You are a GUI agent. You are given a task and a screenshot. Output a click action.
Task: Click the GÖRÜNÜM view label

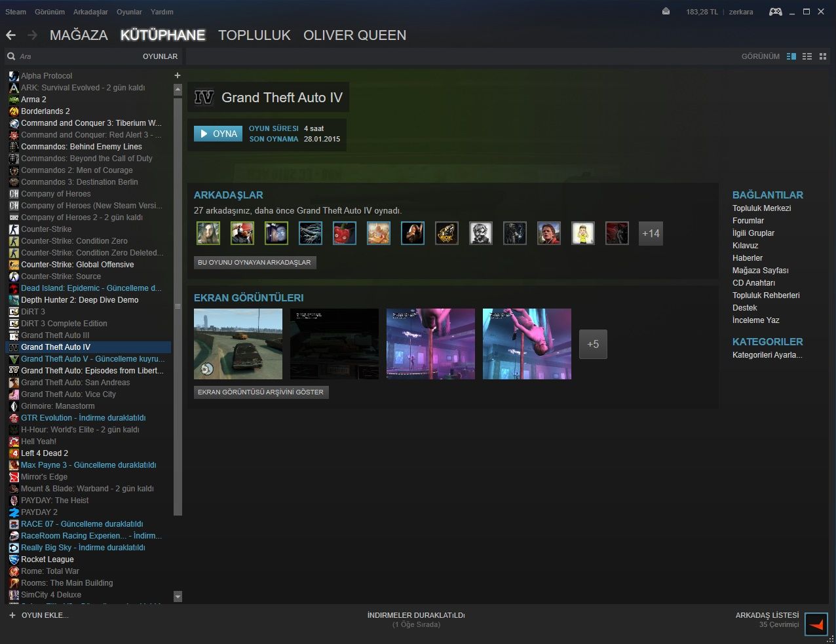[x=760, y=56]
